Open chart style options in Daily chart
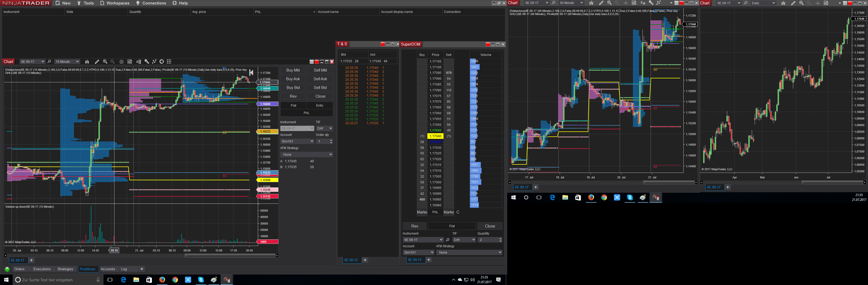 pos(783,3)
